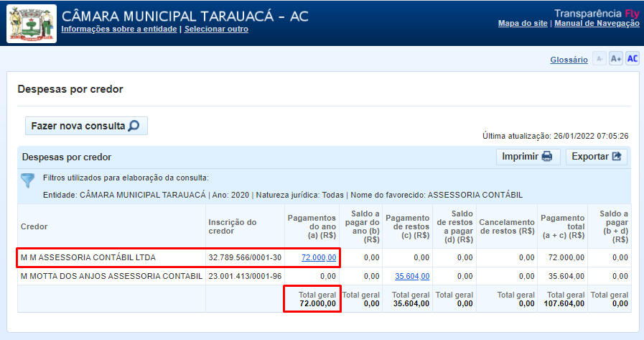This screenshot has width=644, height=340.
Task: Open the Manual de Navegação link
Action: 597,24
